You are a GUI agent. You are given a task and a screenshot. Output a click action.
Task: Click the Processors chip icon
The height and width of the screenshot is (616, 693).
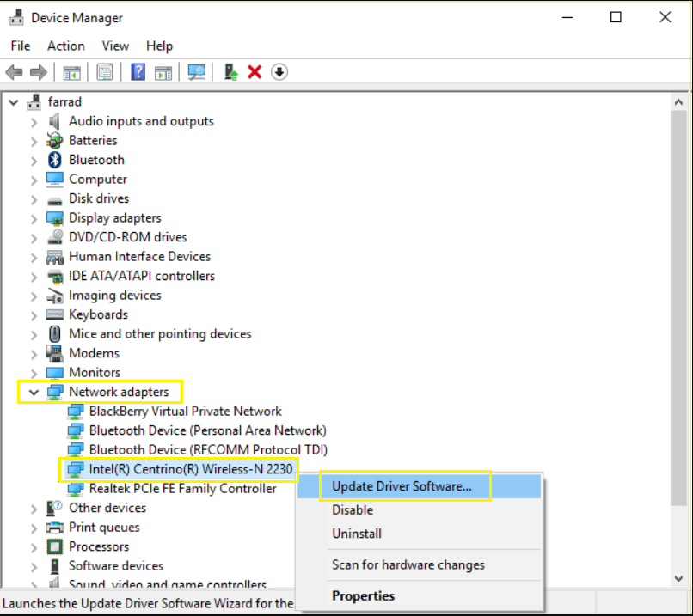[x=55, y=546]
